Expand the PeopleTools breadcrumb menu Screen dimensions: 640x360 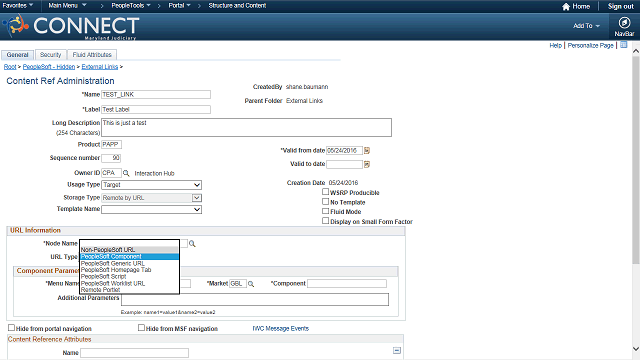[x=131, y=6]
